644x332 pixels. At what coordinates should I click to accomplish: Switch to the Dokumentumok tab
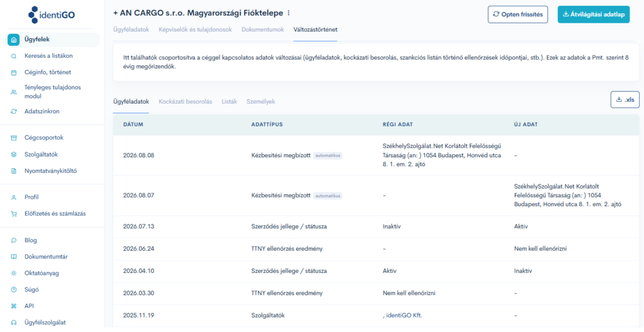coord(263,30)
